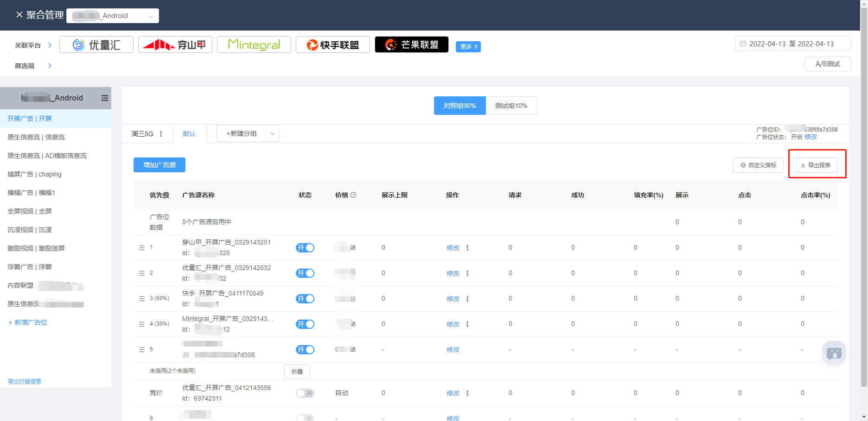Viewport: 868px width, 421px height.
Task: Select 全屏视频 | 全屏 in sidebar
Action: point(56,211)
